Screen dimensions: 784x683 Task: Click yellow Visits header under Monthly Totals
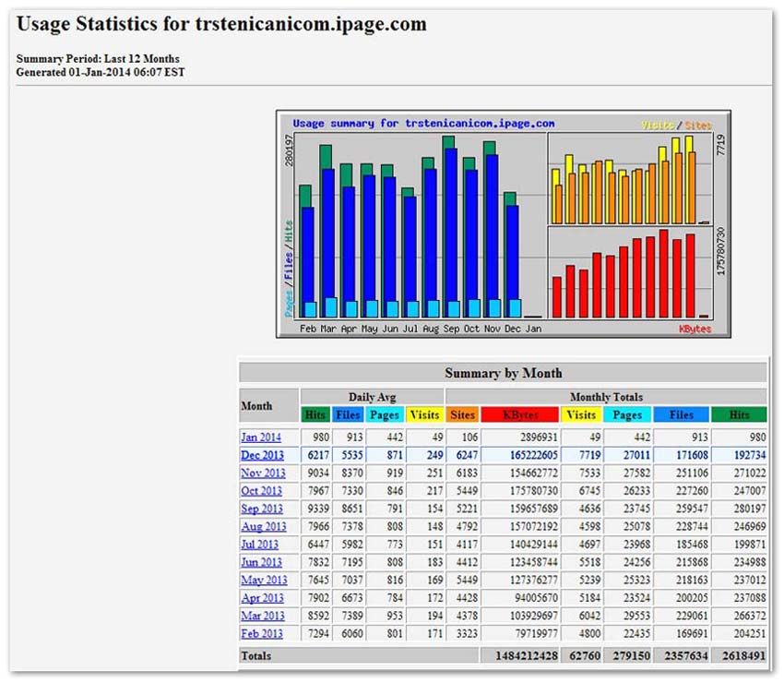(x=582, y=415)
